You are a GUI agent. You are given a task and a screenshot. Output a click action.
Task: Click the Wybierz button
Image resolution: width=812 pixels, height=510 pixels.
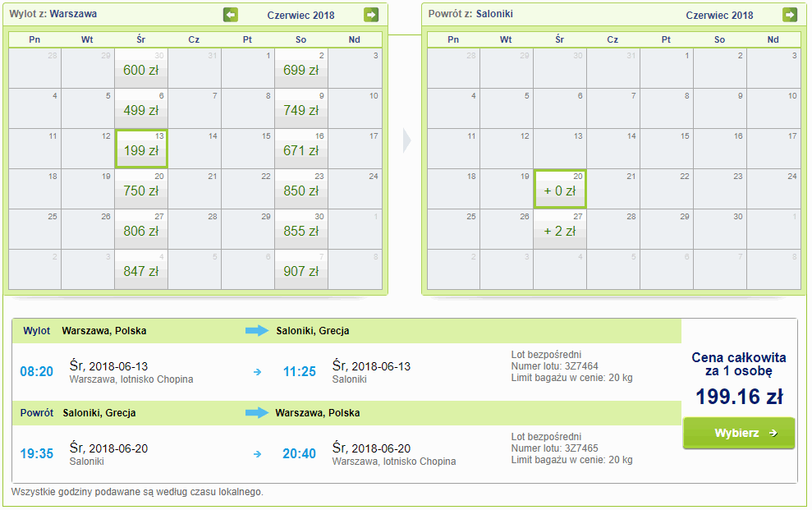[738, 433]
